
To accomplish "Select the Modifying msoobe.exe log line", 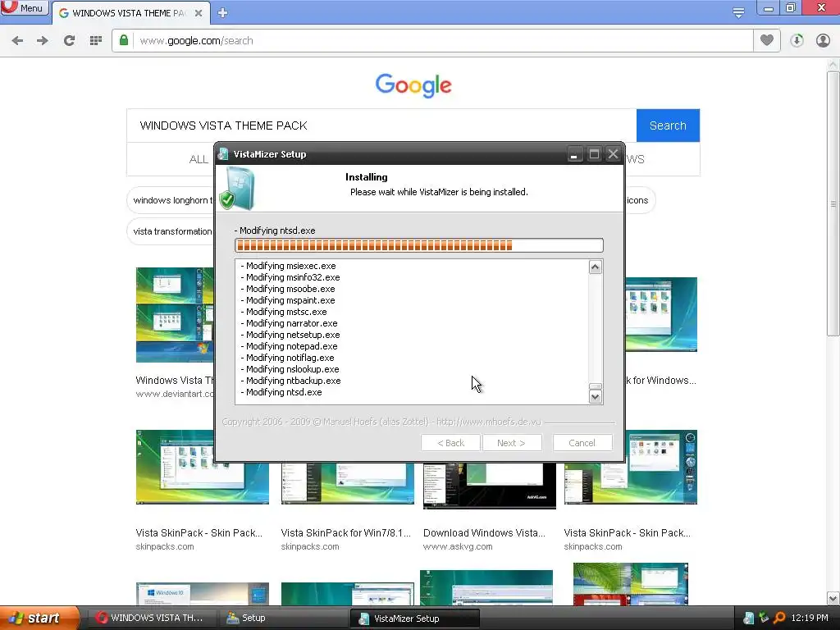I will click(288, 289).
